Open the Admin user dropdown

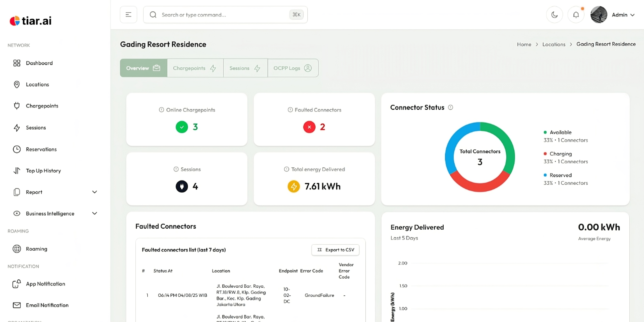[x=623, y=15]
